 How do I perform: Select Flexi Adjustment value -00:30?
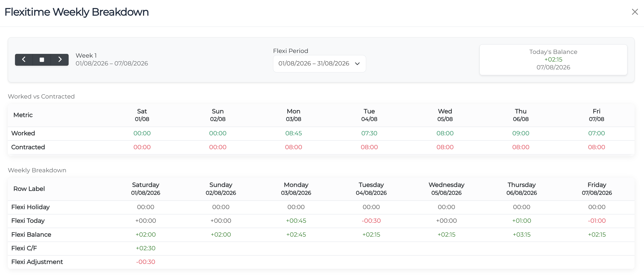[x=146, y=262]
